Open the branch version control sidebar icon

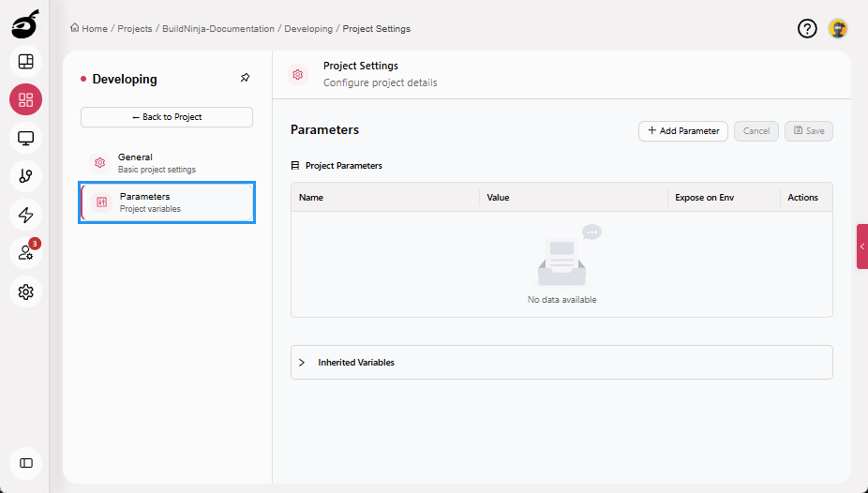[26, 176]
